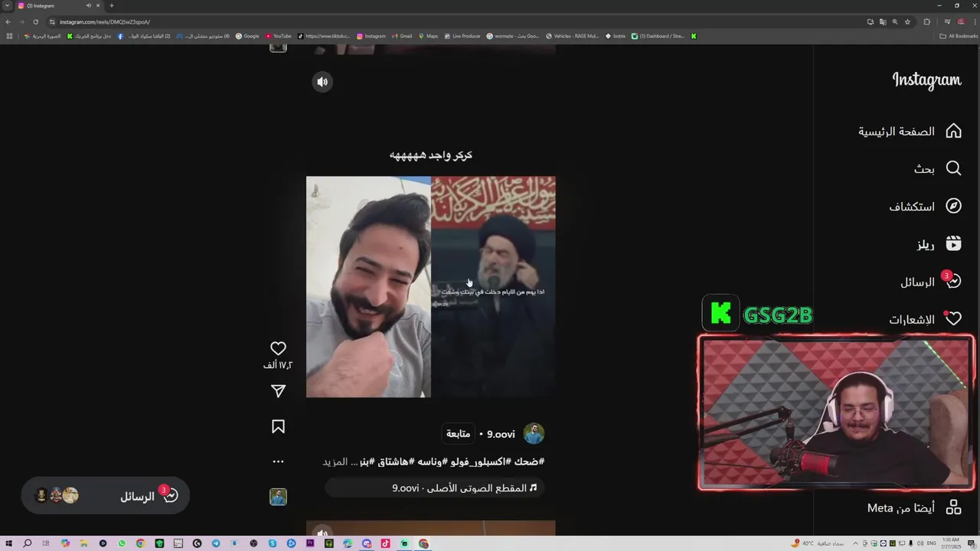Open ريلز reels in Instagram sidebar
980x551 pixels.
pos(939,244)
